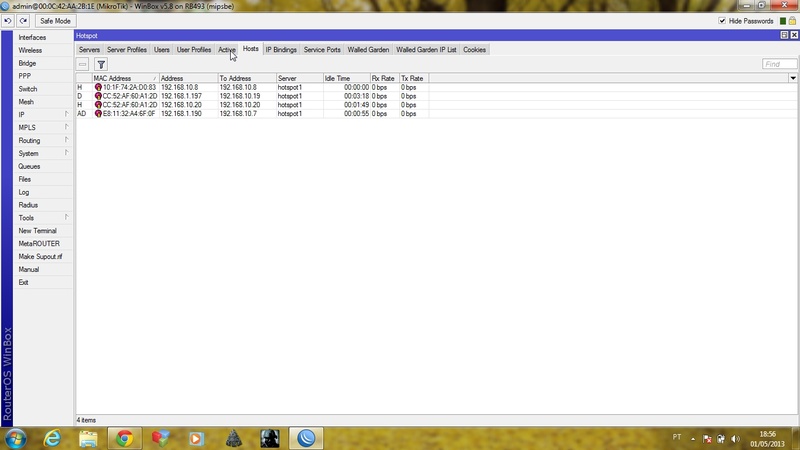Sort by To Address column header
800x450 pixels.
(247, 78)
